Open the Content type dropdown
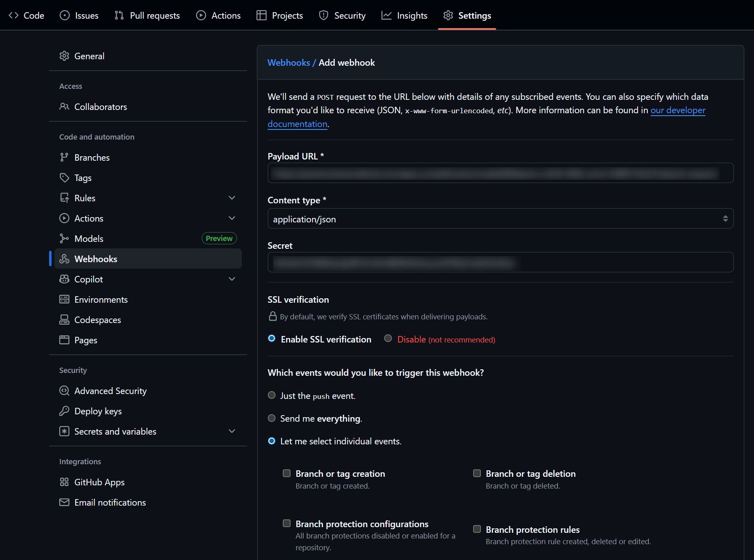Screen dimensions: 754x560 pyautogui.click(x=500, y=219)
